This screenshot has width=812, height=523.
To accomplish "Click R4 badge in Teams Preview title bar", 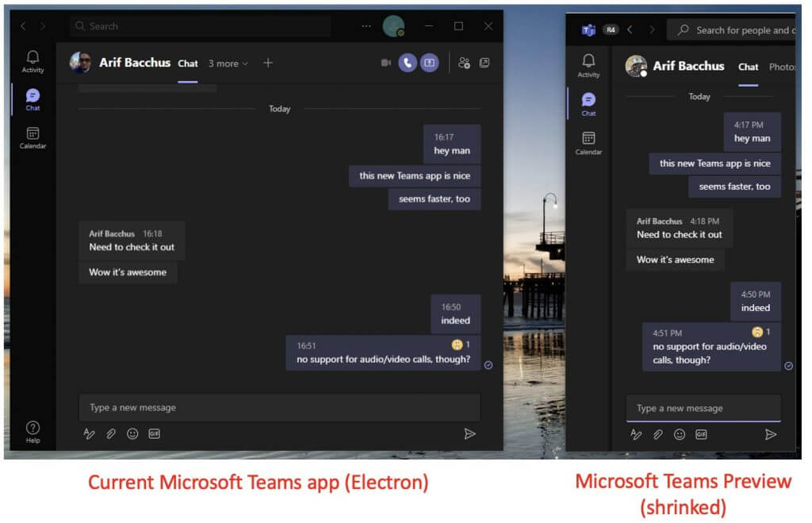I will tap(611, 30).
